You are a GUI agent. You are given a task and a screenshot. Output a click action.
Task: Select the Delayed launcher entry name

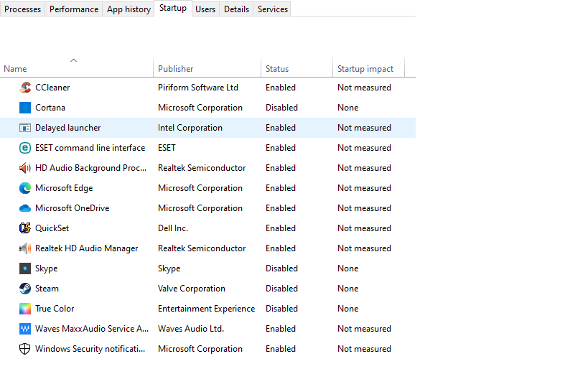[x=68, y=128]
